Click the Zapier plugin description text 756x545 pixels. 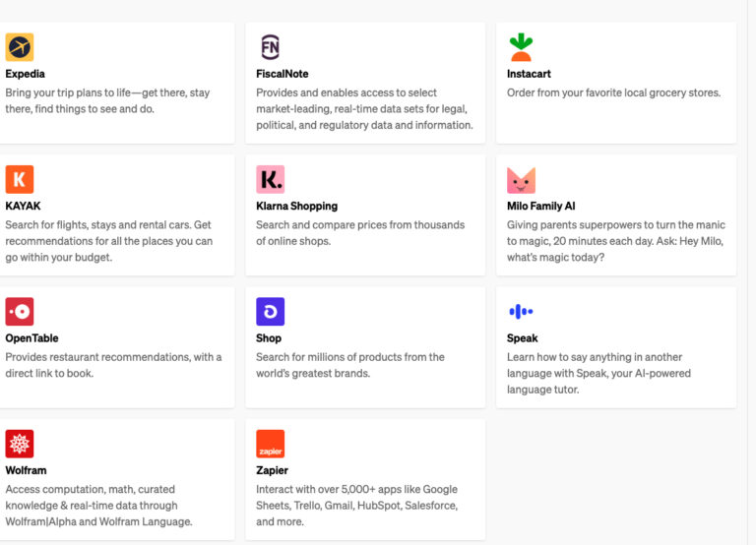pyautogui.click(x=356, y=506)
